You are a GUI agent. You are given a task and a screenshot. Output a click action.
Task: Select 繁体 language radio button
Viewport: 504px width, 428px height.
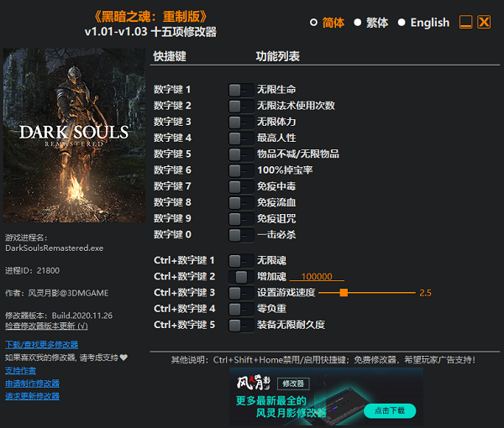point(358,23)
